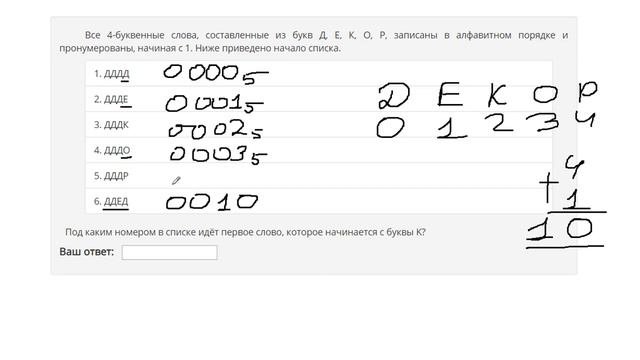Click the handwritten digit 3 under letter О
The image size is (640, 360).
pyautogui.click(x=543, y=122)
